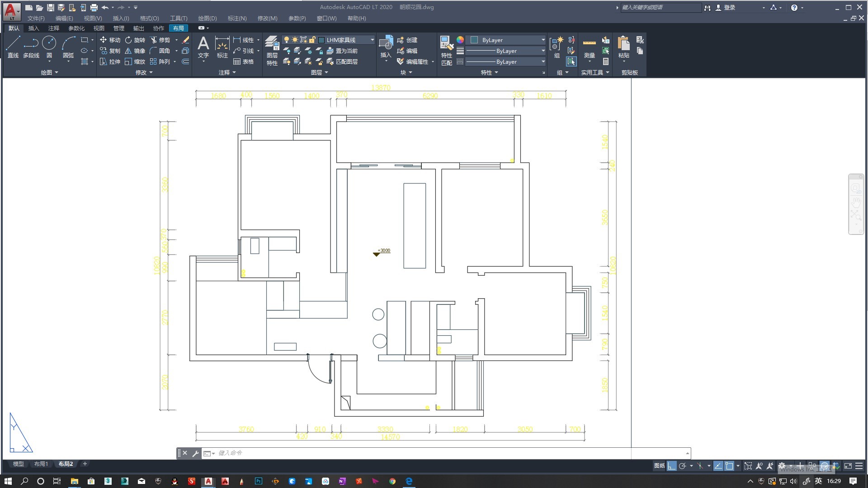Expand the 注释 (Annotation) panel
The image size is (868, 488).
(x=227, y=72)
